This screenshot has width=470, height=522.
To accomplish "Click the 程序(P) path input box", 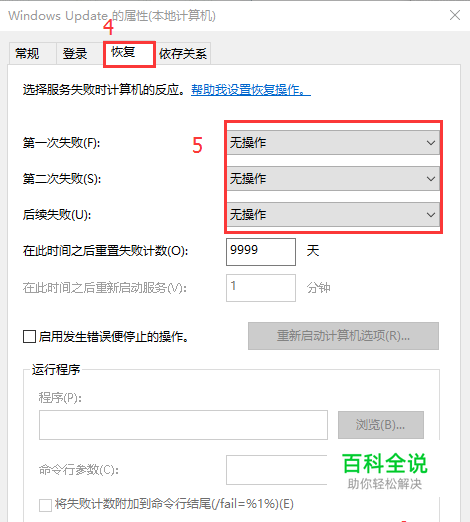I will pyautogui.click(x=183, y=425).
